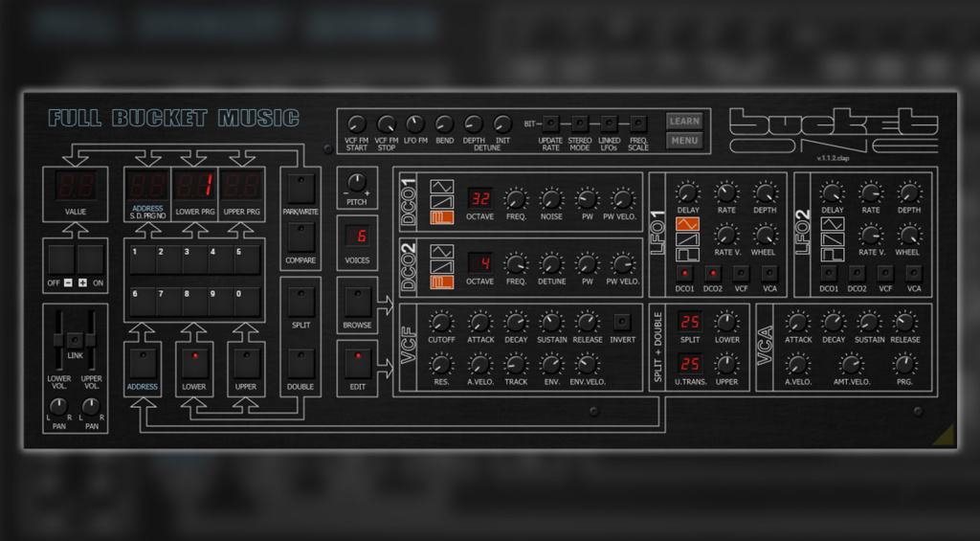Select DCO2 triangle waveform icon
The image size is (980, 541).
442,252
